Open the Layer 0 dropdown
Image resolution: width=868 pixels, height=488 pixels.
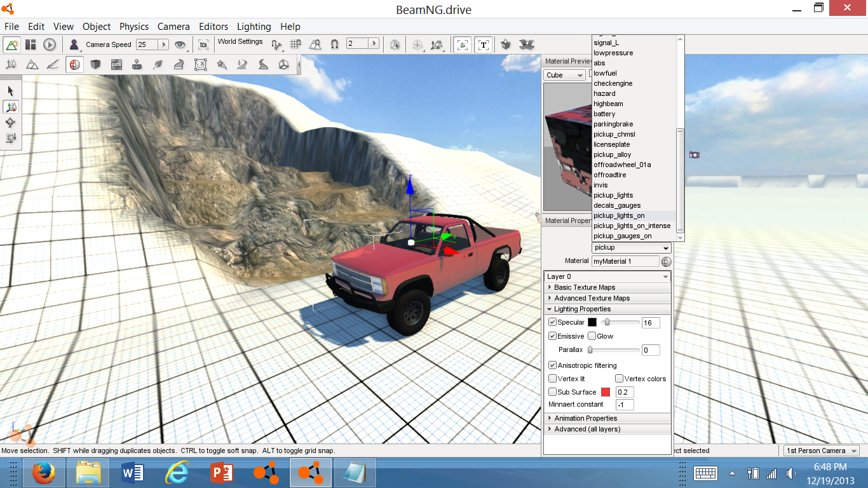pos(607,276)
